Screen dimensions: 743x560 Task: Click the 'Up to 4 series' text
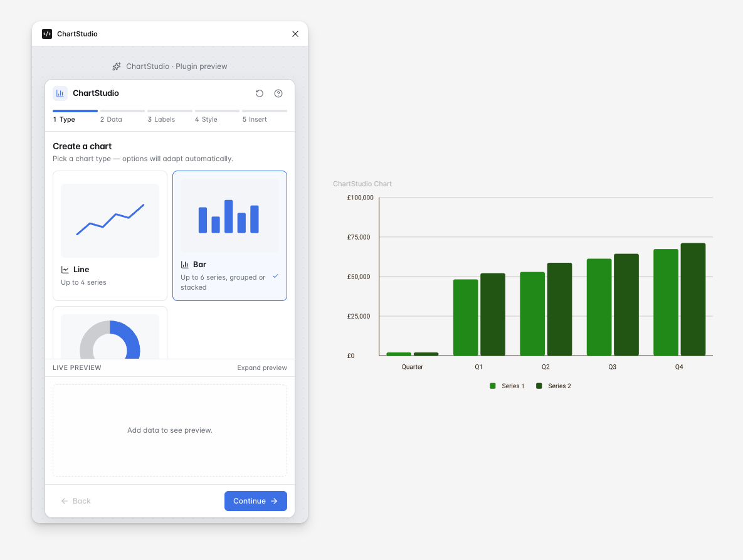[x=83, y=282]
